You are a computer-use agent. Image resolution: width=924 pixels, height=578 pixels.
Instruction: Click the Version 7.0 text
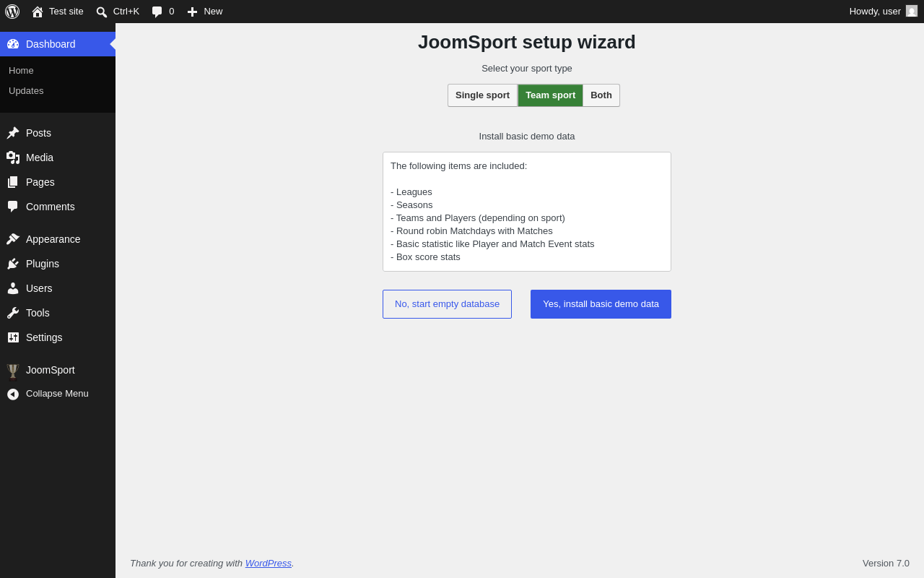tap(886, 564)
